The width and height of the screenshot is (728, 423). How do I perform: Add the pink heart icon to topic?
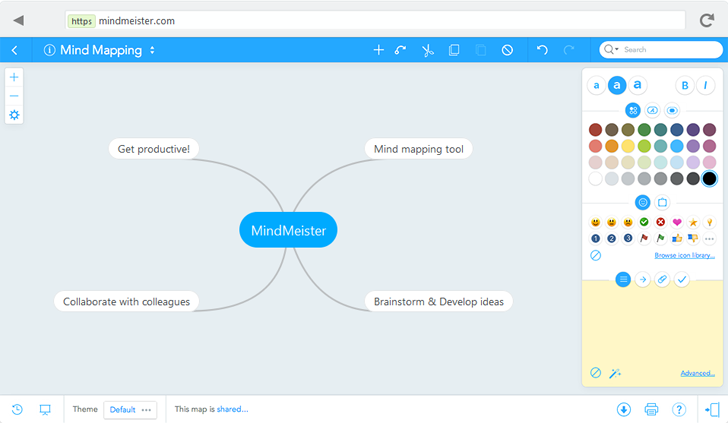click(x=677, y=222)
